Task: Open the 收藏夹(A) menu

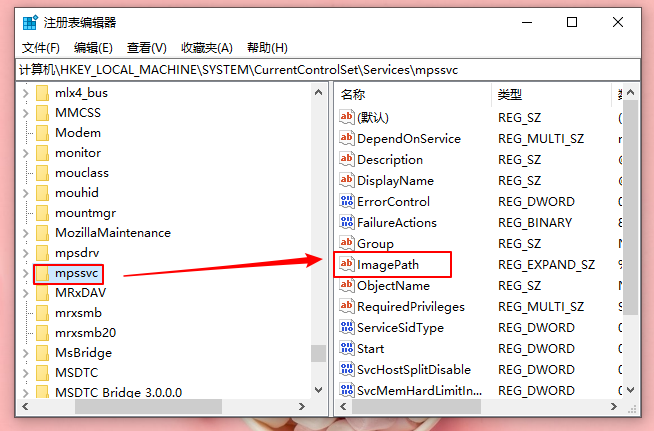Action: coord(206,48)
